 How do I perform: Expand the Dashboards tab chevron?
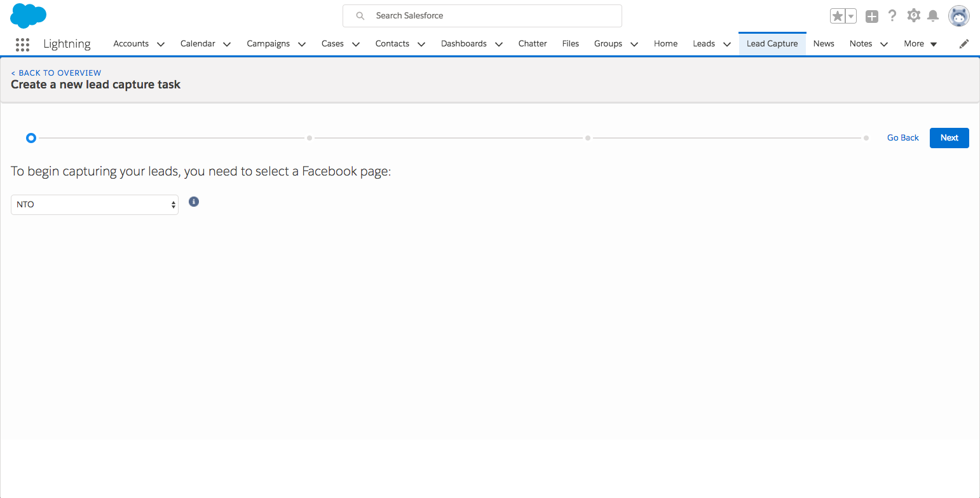(499, 44)
